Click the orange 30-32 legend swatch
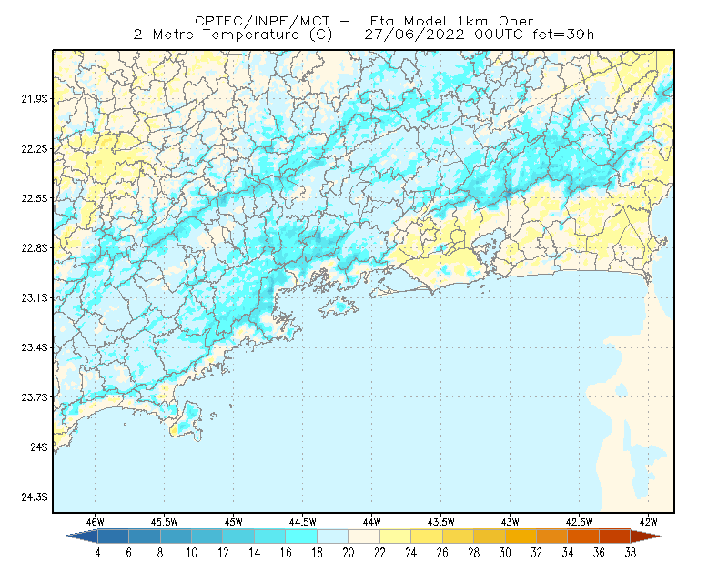 pyautogui.click(x=521, y=537)
